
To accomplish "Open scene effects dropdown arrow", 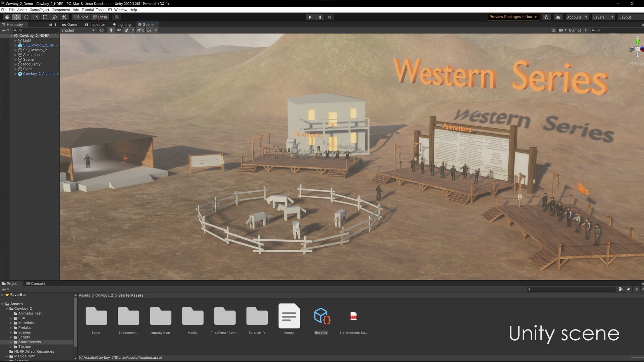I will click(x=133, y=30).
